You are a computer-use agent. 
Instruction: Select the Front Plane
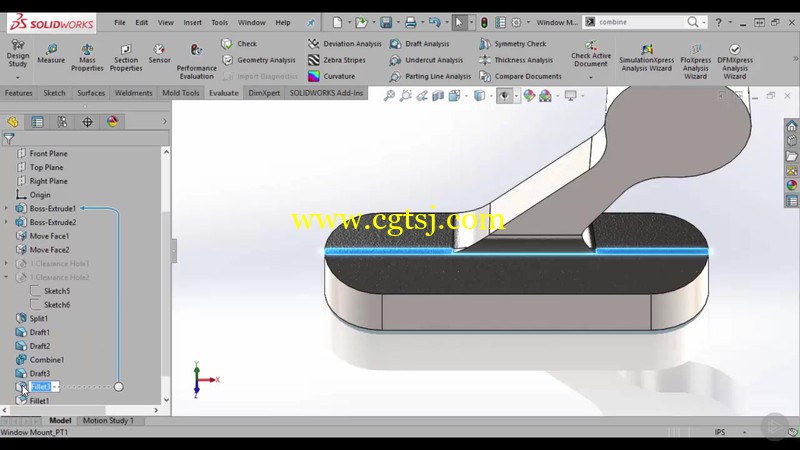pos(48,153)
